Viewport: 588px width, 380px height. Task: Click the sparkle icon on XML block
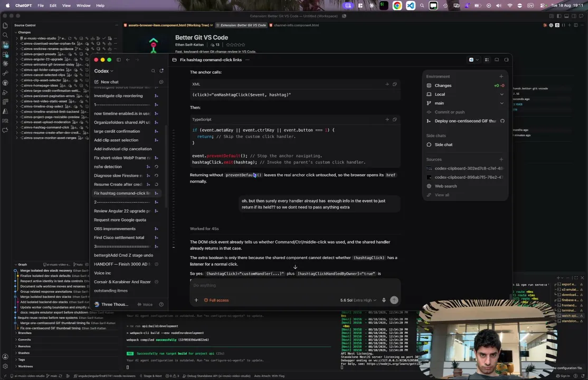(387, 84)
